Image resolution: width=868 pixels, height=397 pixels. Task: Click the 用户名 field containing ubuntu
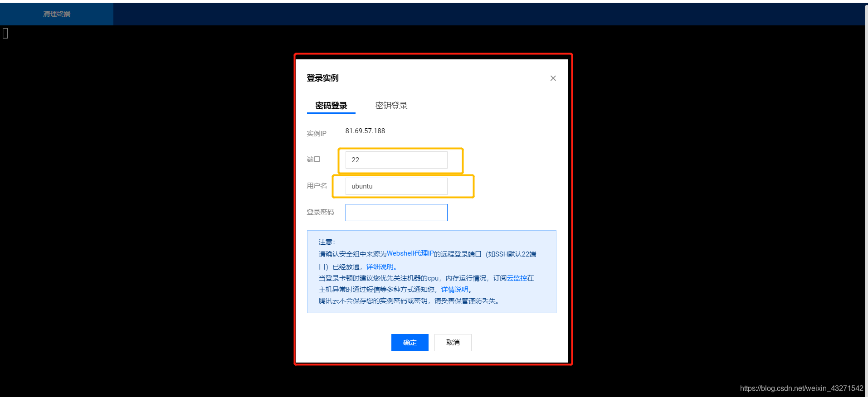[396, 186]
